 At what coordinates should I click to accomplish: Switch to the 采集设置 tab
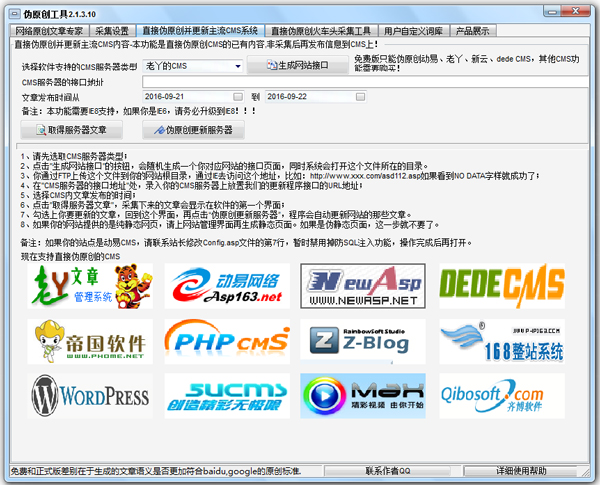(112, 31)
